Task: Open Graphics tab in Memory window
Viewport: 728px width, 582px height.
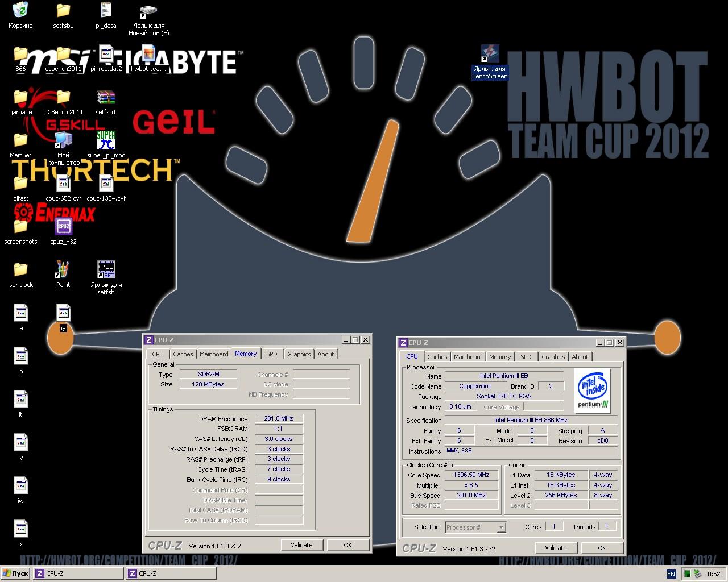Action: click(x=299, y=354)
